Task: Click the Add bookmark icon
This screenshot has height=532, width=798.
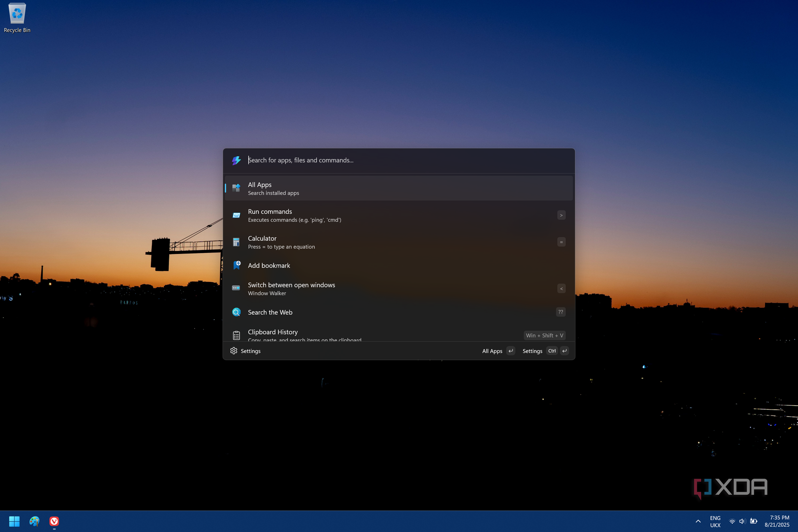Action: pyautogui.click(x=236, y=265)
